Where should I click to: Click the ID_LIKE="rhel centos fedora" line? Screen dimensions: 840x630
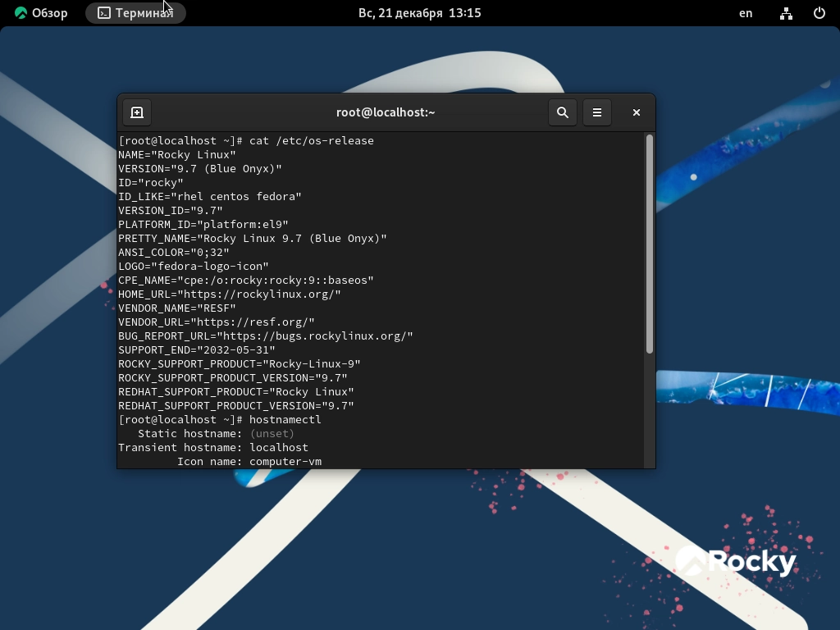pos(209,197)
